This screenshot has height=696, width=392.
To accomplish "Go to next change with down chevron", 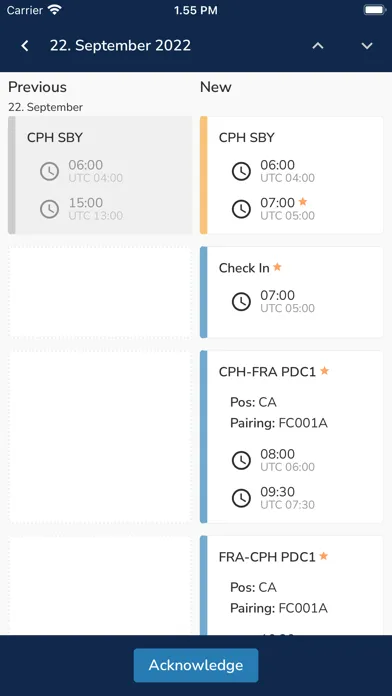I will (x=367, y=46).
